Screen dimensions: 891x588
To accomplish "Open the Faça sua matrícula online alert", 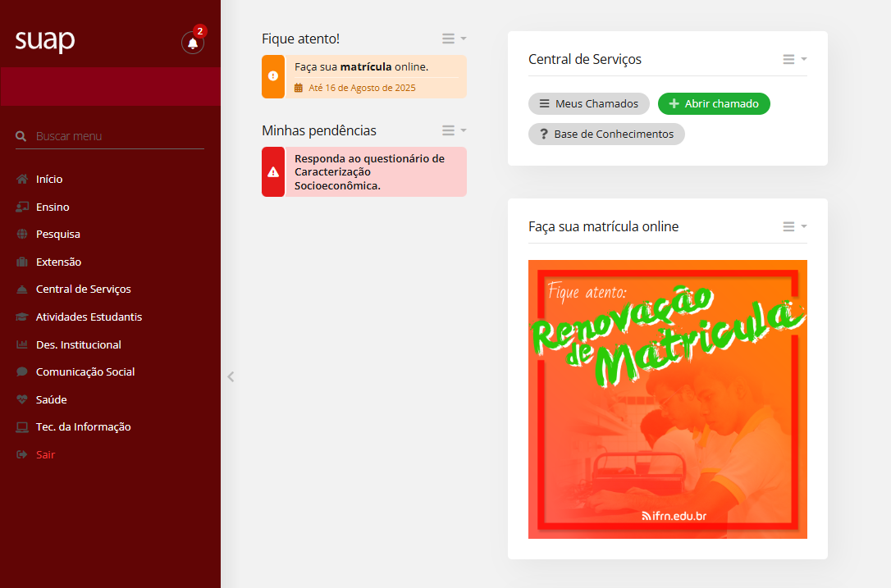I will click(364, 77).
